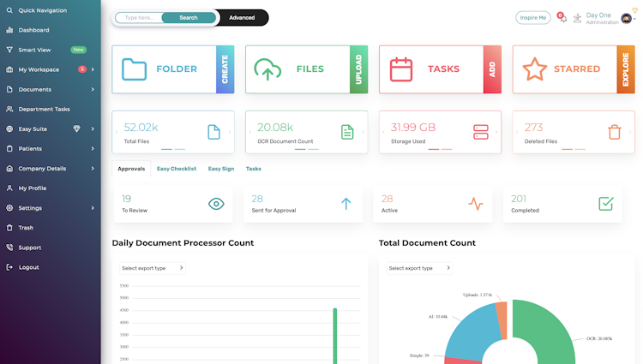Screen dimensions: 643x364
Task: Click the Advanced search button
Action: (x=242, y=18)
